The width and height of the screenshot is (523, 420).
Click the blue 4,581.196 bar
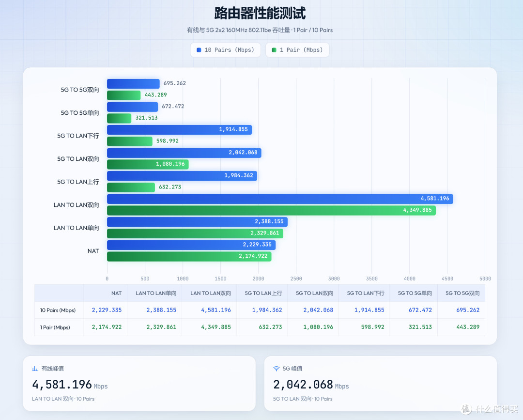[x=280, y=199]
